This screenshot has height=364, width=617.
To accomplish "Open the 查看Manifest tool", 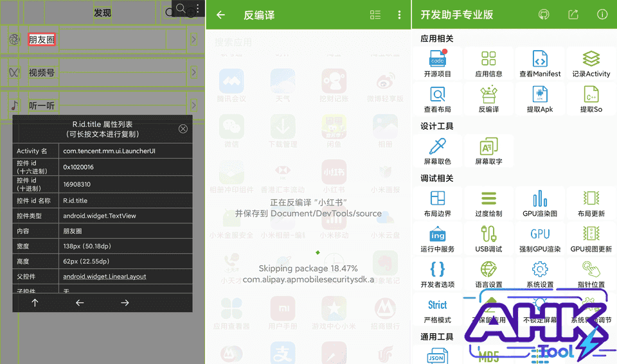I will (x=540, y=64).
